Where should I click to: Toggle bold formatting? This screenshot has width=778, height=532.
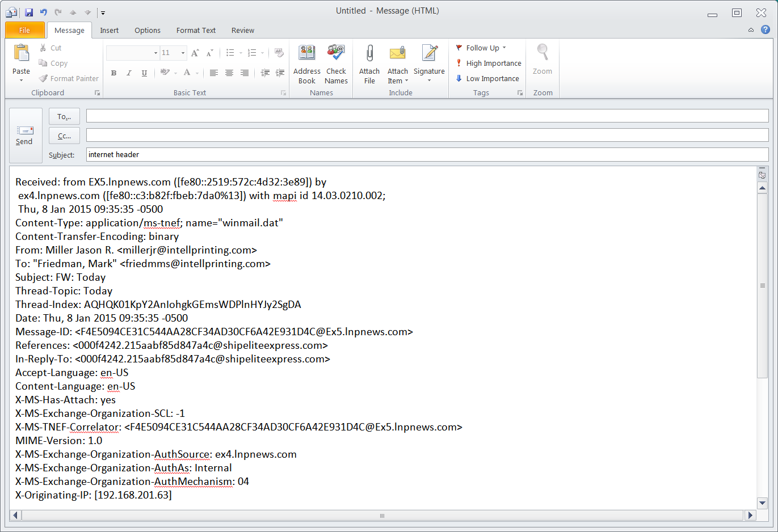click(x=113, y=73)
